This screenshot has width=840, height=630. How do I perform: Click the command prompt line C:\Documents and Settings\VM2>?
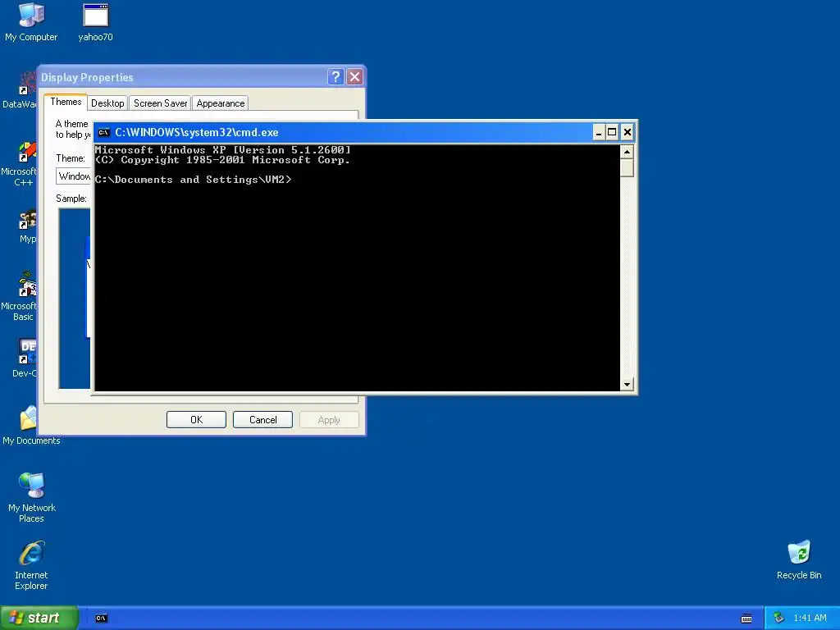coord(194,180)
